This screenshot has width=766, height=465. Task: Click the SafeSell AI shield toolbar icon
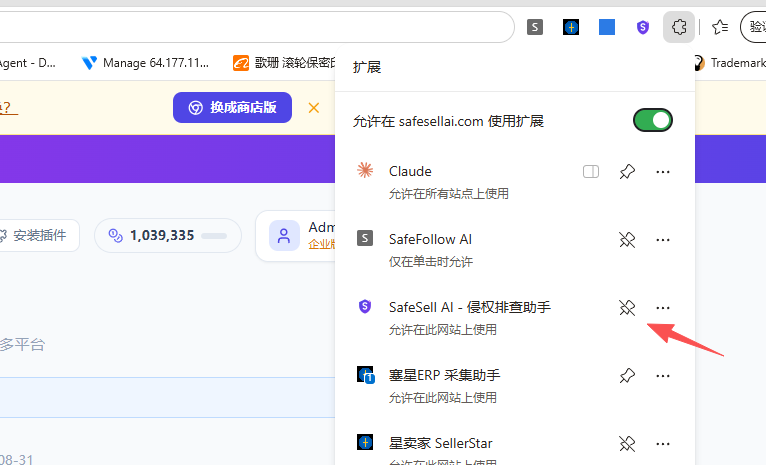click(643, 27)
